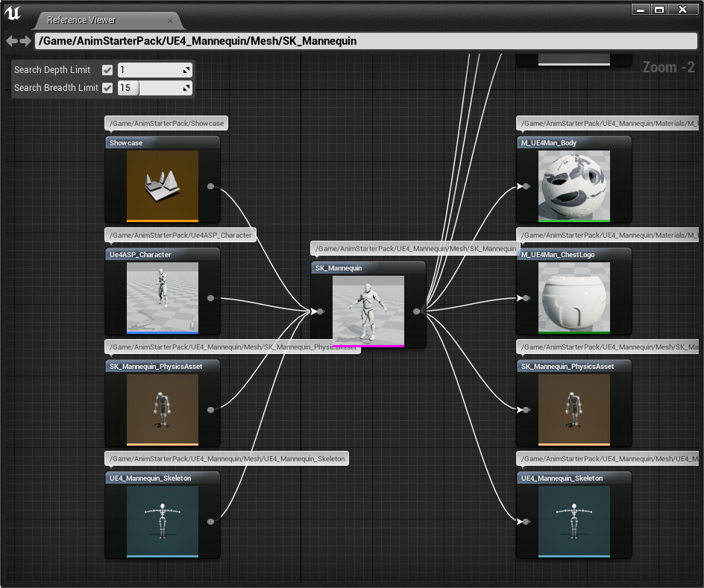Click the forward navigation arrow
This screenshot has width=704, height=588.
click(x=25, y=41)
